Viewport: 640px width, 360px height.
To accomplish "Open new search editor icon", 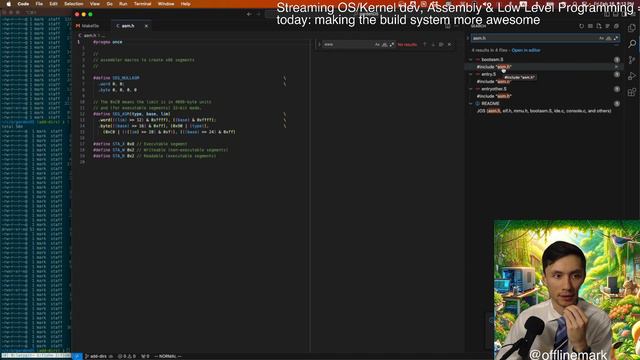I will (599, 26).
